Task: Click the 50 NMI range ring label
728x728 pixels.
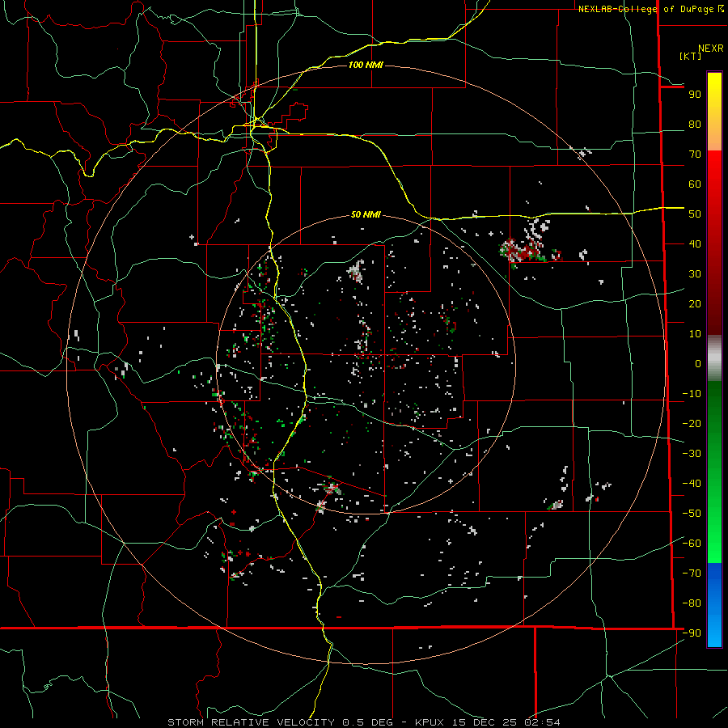Action: point(366,214)
